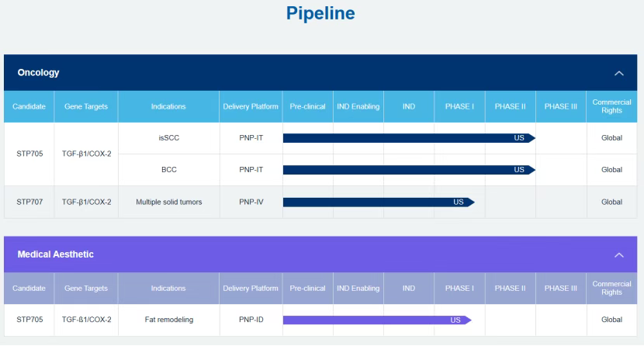Click PHASE III header in Medical Aesthetic table
The image size is (644, 346).
561,289
